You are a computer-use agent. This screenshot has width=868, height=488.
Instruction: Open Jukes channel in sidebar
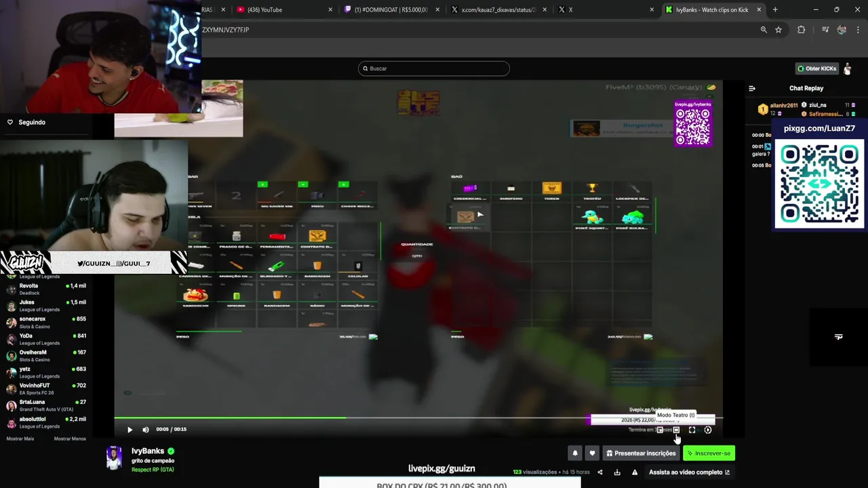46,306
